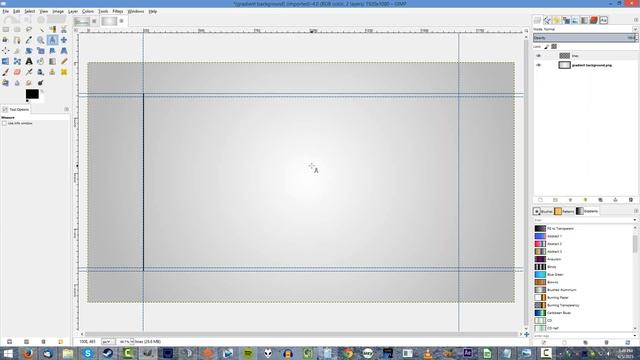Switch to the Tool Options tab
The image size is (640, 360).
(x=16, y=109)
